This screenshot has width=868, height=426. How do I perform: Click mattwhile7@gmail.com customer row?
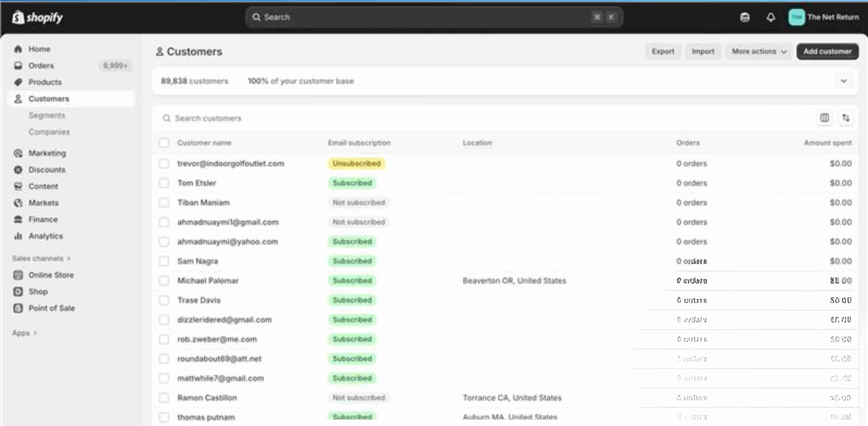(x=505, y=378)
